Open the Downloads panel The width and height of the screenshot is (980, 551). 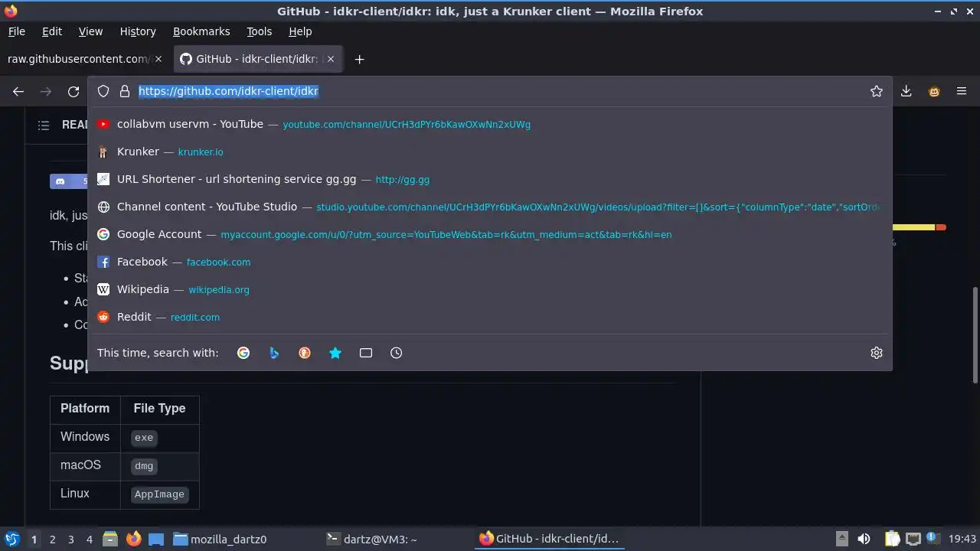906,91
